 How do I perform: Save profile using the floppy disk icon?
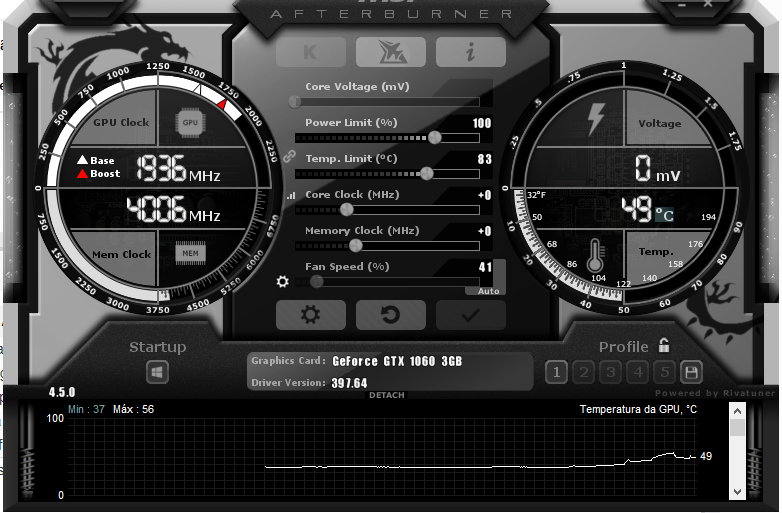tap(691, 372)
